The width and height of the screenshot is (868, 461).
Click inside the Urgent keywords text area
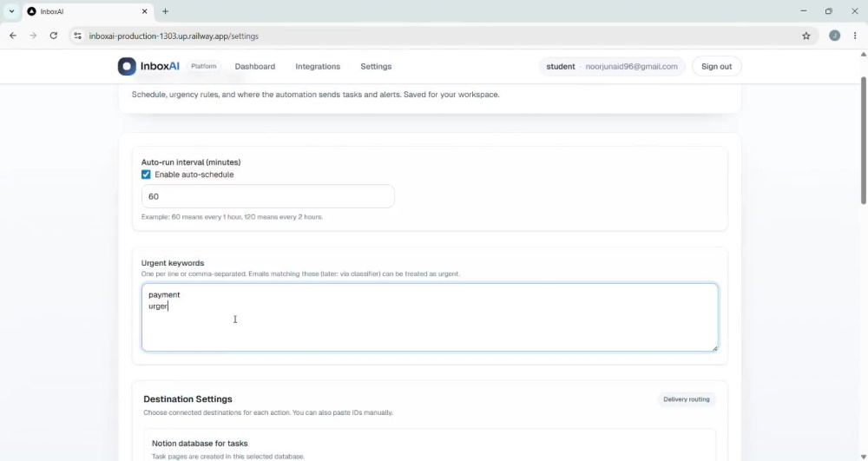(x=430, y=317)
